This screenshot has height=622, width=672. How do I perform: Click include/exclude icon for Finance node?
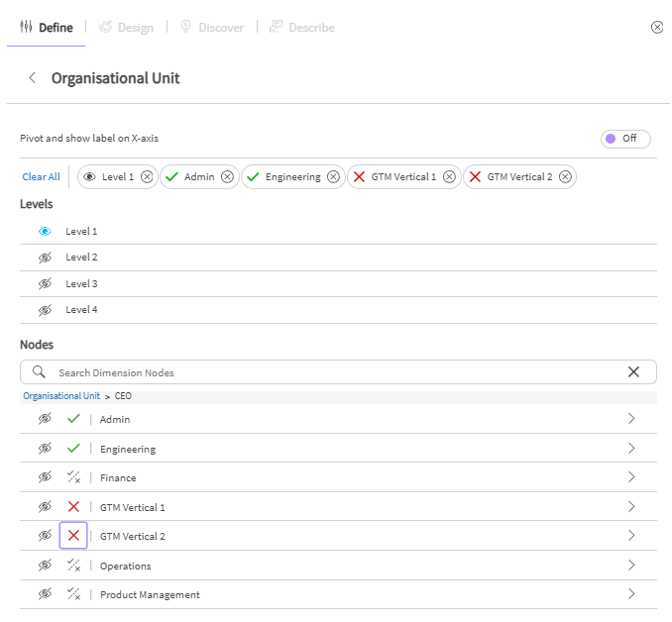tap(73, 477)
